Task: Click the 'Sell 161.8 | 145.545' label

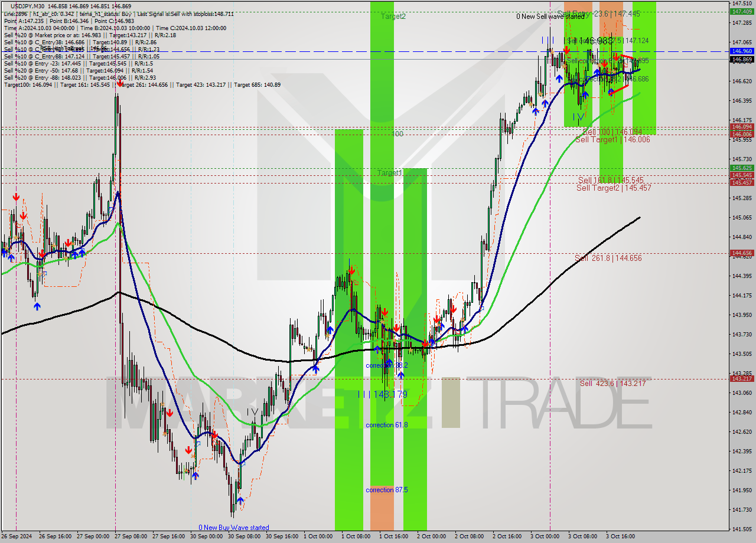Action: [611, 180]
